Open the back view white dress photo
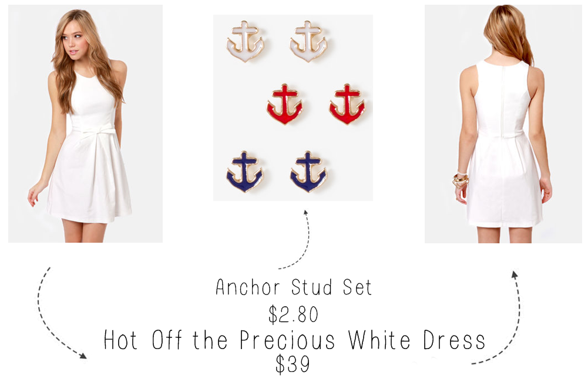The width and height of the screenshot is (588, 392). [x=503, y=124]
